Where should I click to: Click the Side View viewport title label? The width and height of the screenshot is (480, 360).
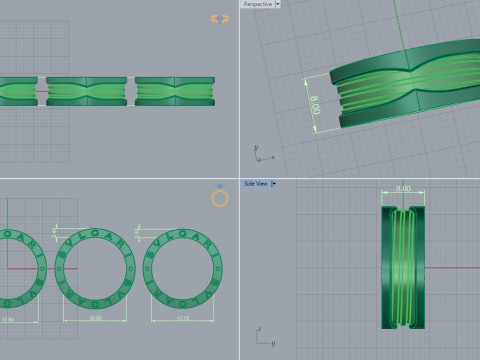click(256, 184)
